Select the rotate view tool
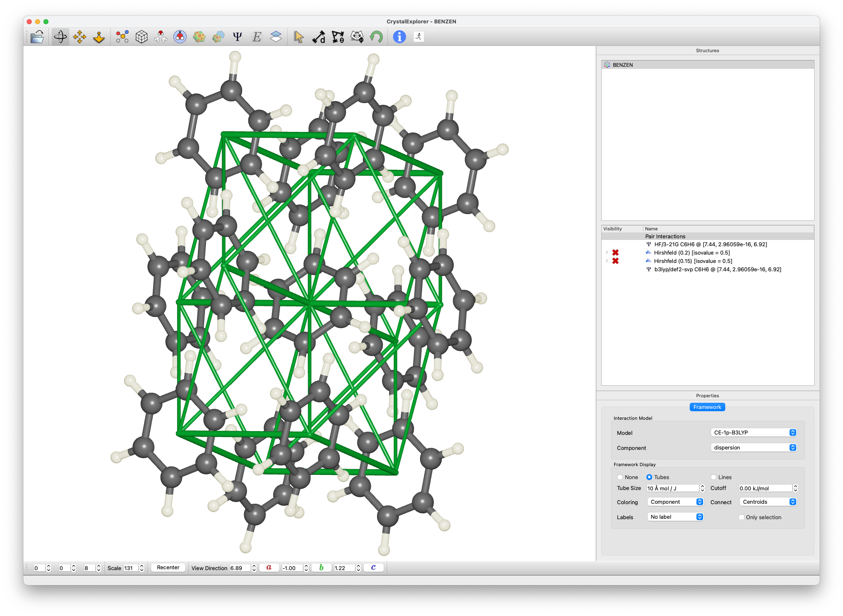 click(x=61, y=37)
